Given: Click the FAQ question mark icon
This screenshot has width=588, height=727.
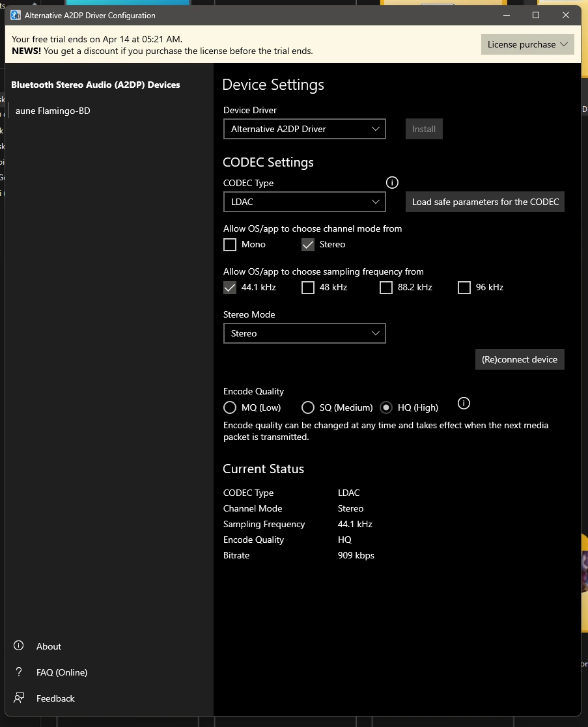Looking at the screenshot, I should coord(18,672).
